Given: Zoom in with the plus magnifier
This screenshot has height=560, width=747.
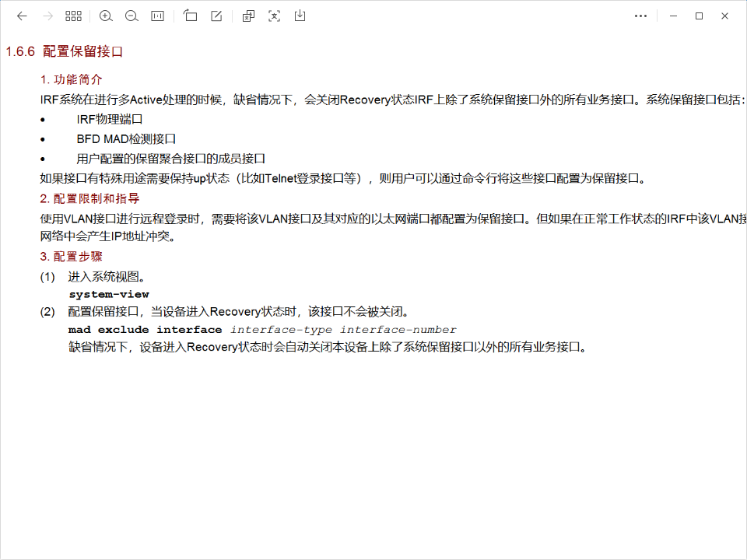Looking at the screenshot, I should tap(106, 16).
